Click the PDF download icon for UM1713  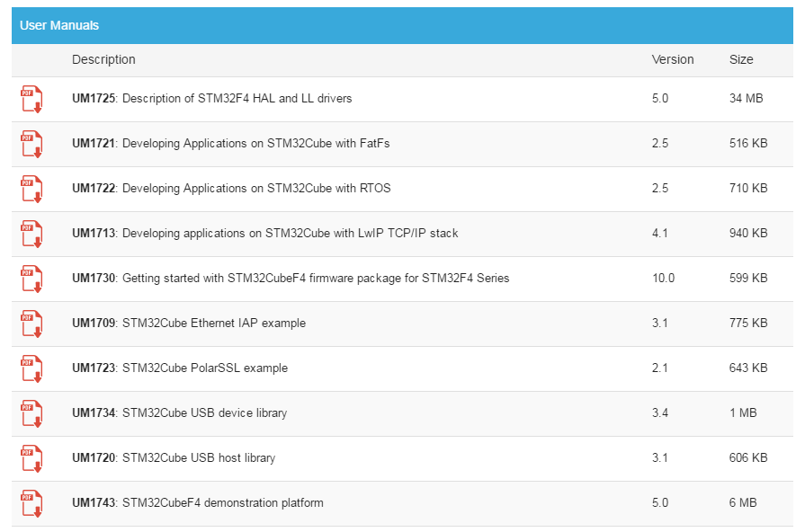(x=31, y=234)
